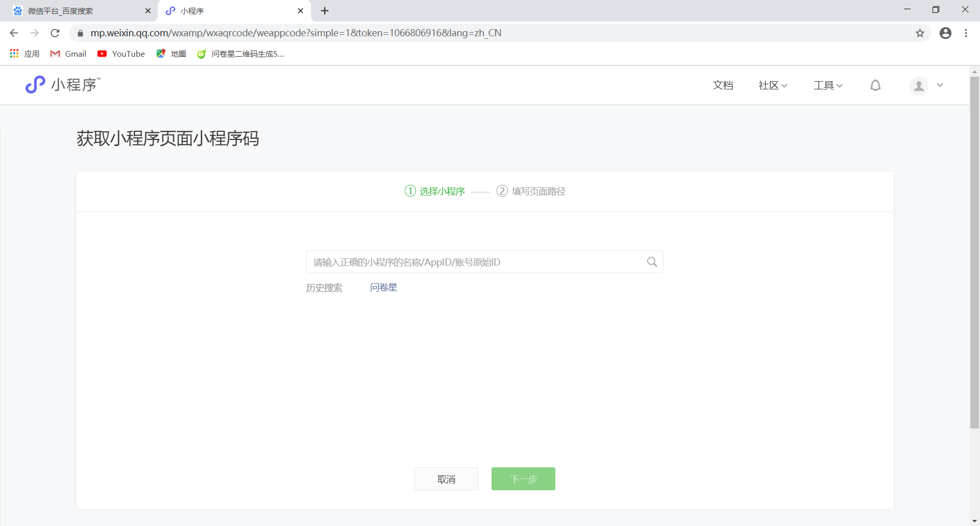The height and width of the screenshot is (526, 980).
Task: Click the 历史搜索 label
Action: click(x=324, y=288)
